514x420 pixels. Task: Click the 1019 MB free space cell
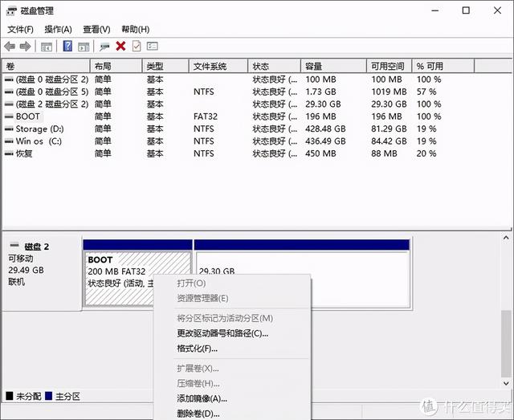[x=389, y=92]
